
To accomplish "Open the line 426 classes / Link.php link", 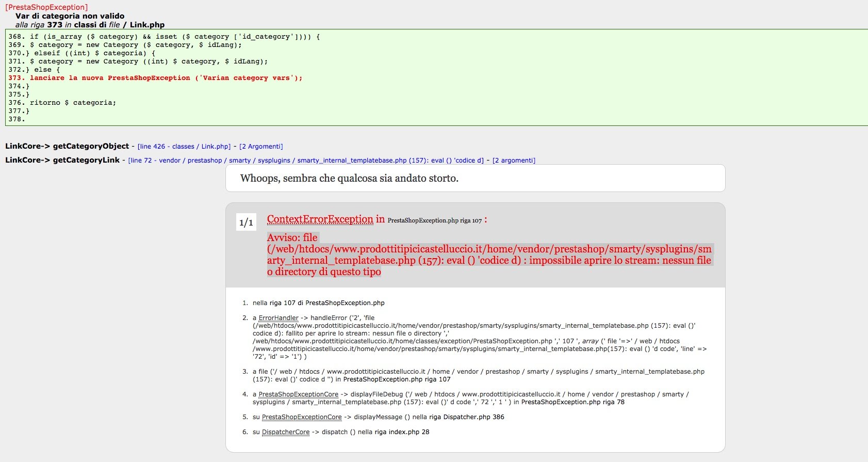I will (184, 147).
